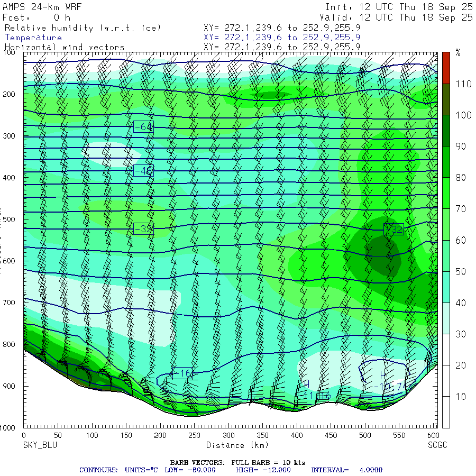Select the 'LOW= -80.000' footer value
Viewport: 476px width, 476px height.
[x=190, y=470]
